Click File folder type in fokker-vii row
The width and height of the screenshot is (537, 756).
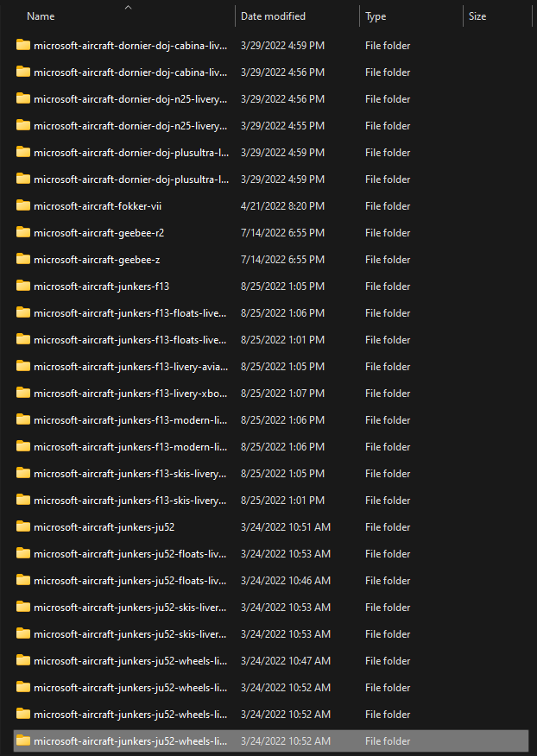(x=388, y=206)
